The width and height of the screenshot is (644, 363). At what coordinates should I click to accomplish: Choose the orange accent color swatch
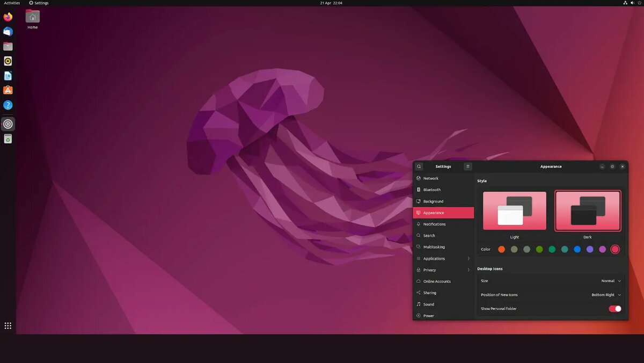501,249
